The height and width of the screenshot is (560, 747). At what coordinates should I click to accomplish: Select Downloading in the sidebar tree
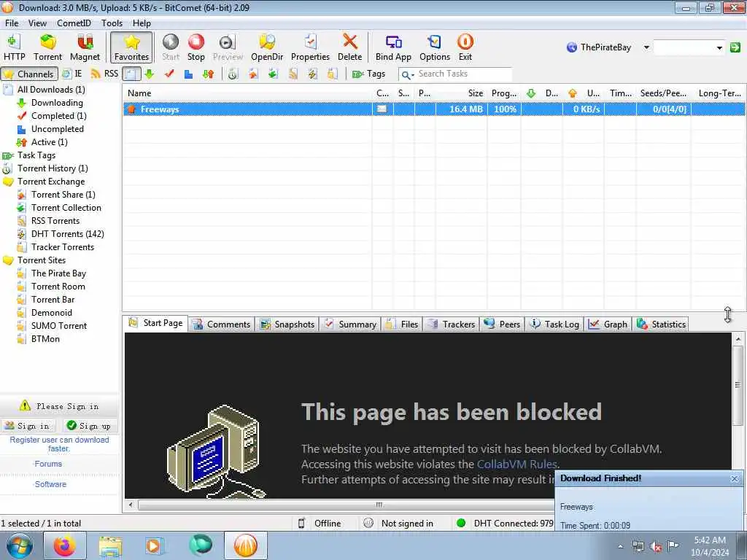(x=57, y=103)
